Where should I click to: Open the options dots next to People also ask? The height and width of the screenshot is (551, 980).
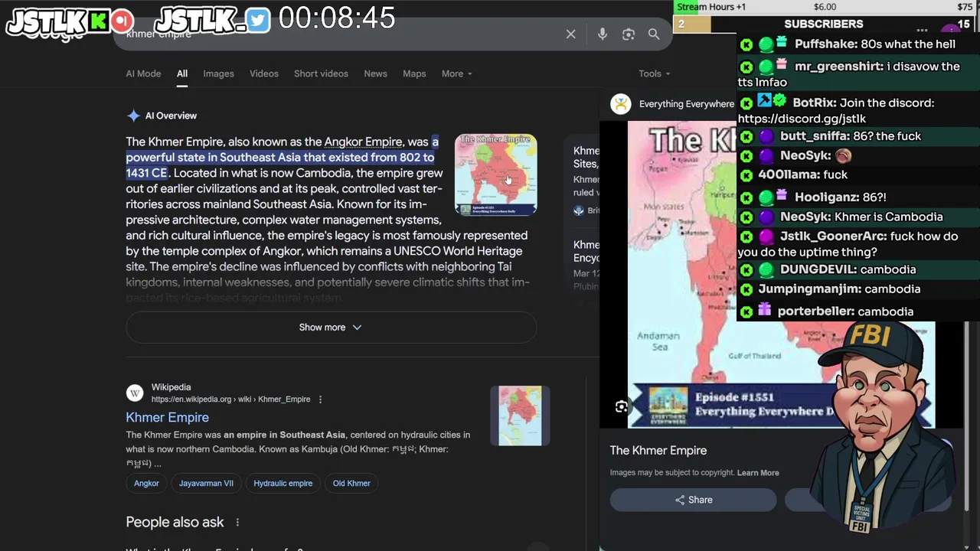click(237, 522)
